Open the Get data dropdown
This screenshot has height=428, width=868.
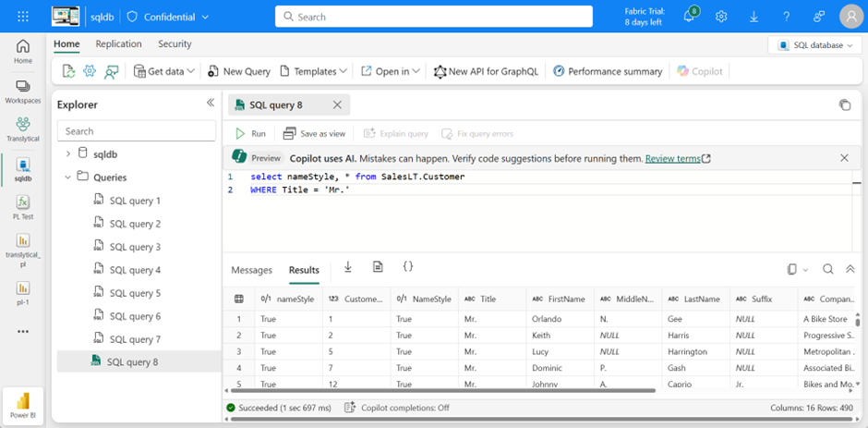pyautogui.click(x=164, y=71)
